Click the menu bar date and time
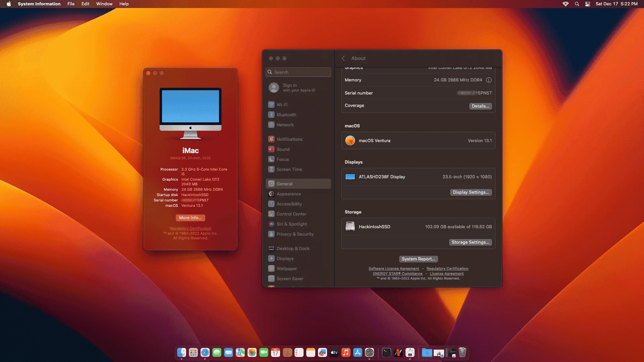The width and height of the screenshot is (644, 362). [x=616, y=4]
